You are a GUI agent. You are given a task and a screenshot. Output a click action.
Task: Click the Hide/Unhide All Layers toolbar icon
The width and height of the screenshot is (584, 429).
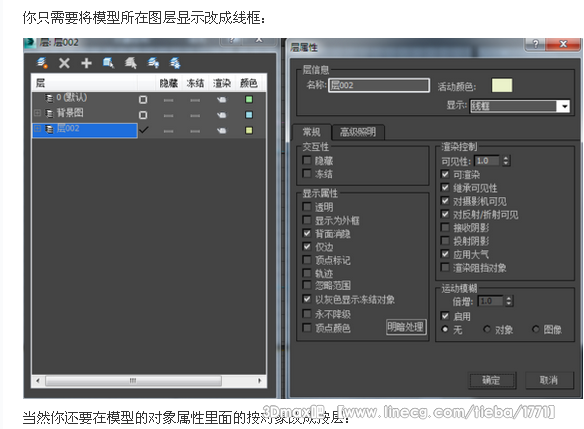(x=153, y=63)
